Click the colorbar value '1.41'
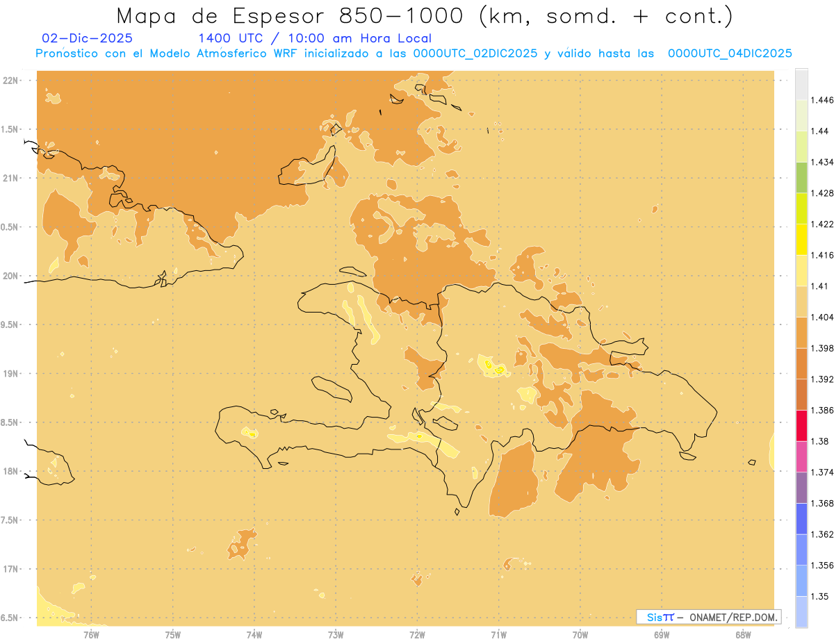The height and width of the screenshot is (644, 834). pos(821,286)
